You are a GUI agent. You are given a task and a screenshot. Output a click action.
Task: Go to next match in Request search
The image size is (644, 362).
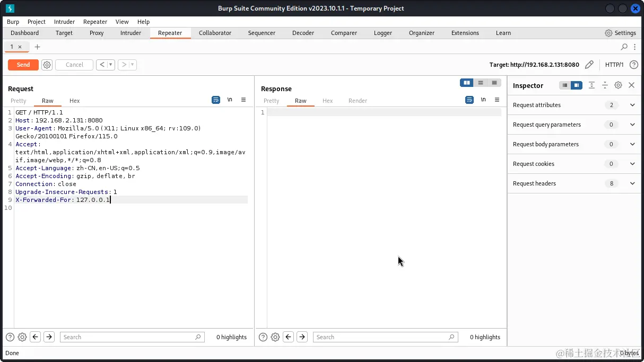click(49, 337)
